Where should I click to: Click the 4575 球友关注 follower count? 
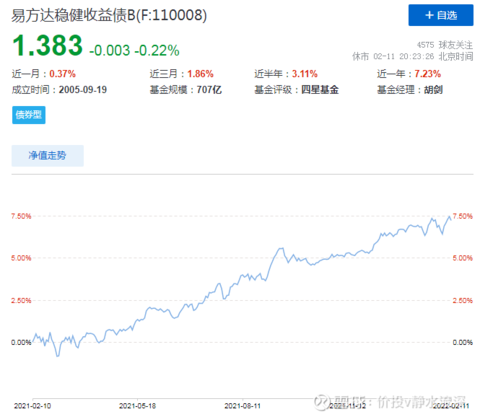445,45
